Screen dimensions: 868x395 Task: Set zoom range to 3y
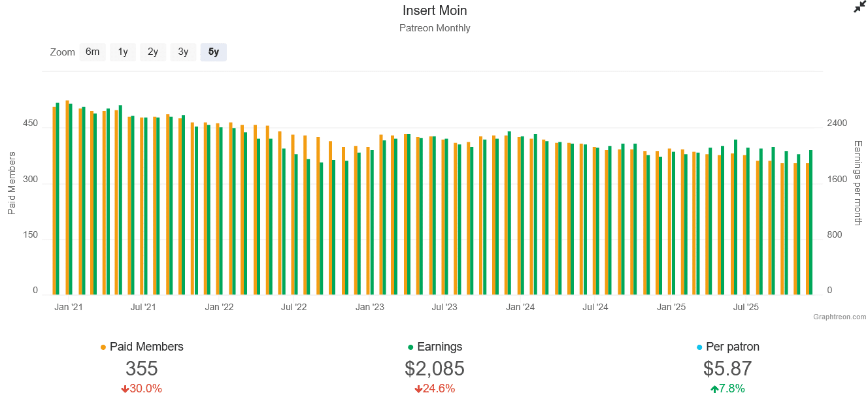point(183,52)
